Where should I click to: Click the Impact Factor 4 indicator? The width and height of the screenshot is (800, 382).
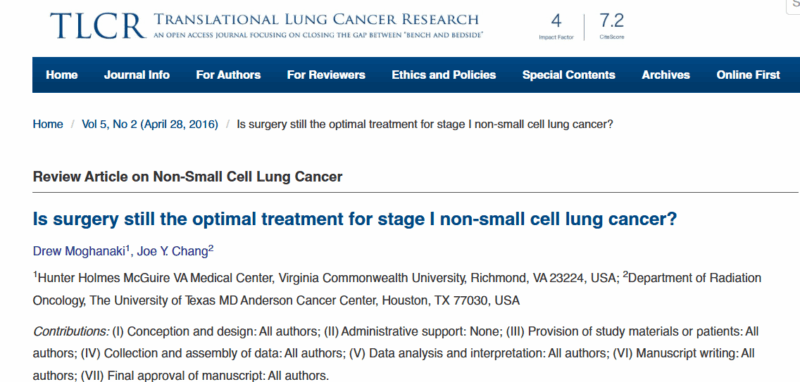coord(556,26)
